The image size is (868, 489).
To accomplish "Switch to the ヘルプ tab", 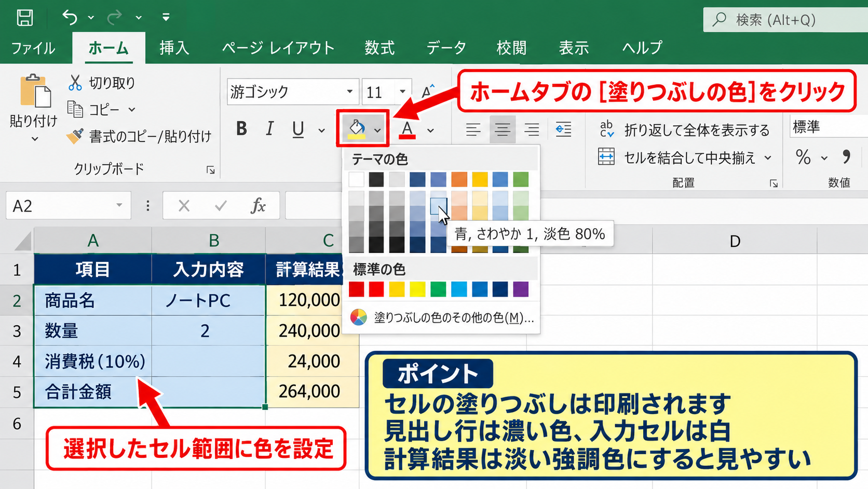I will (x=642, y=48).
